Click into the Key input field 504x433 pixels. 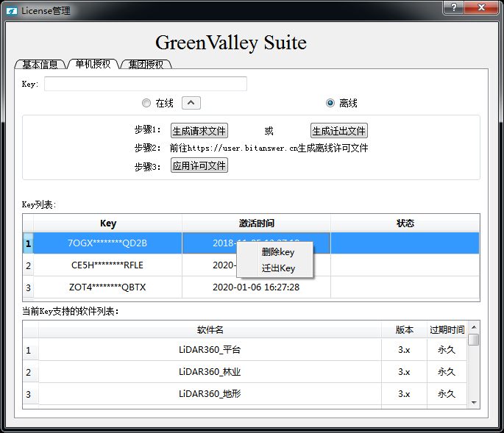pyautogui.click(x=146, y=84)
